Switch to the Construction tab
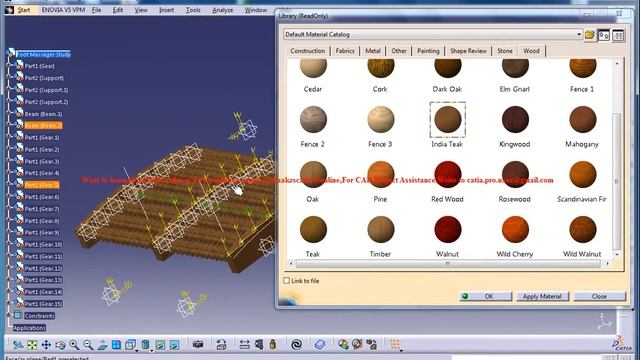The image size is (640, 360). click(308, 51)
